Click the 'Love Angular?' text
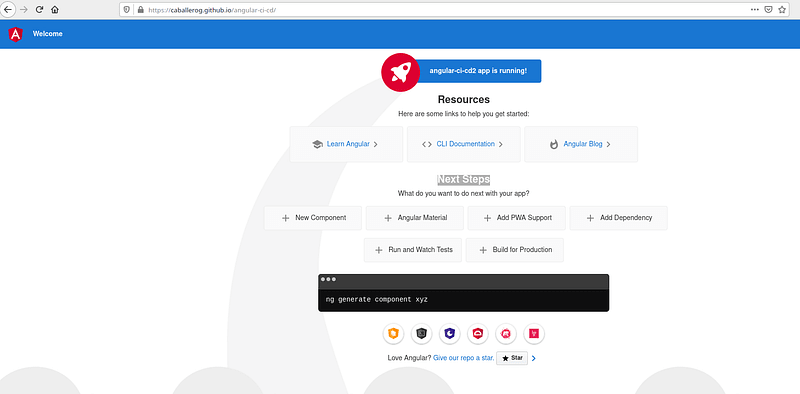 point(409,358)
